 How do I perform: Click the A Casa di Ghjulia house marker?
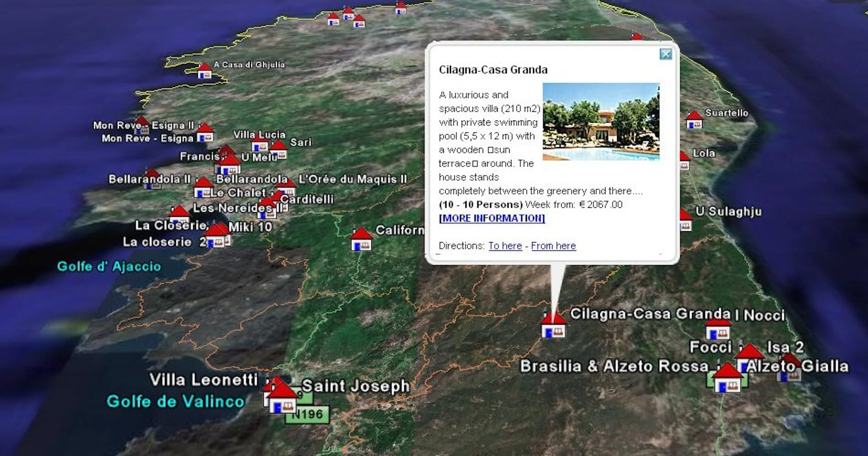point(204,71)
